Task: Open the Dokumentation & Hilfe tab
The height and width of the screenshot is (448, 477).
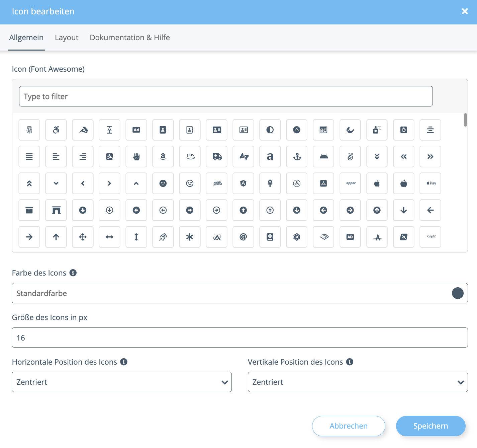Action: point(130,38)
